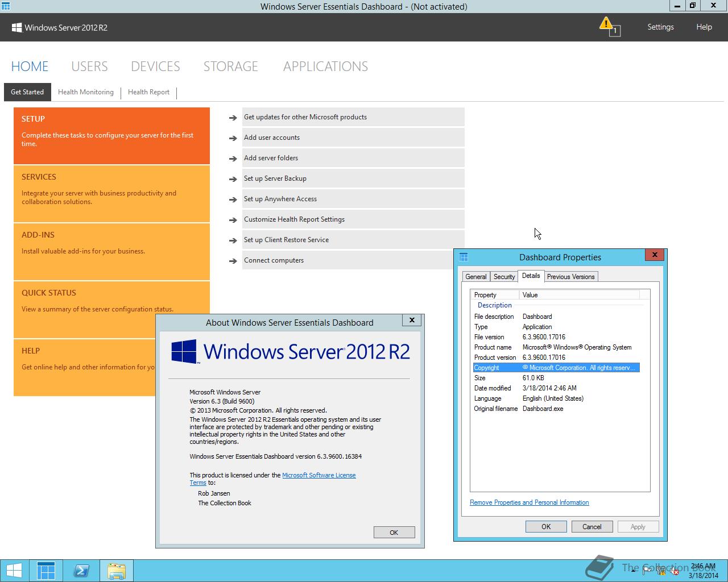This screenshot has height=582, width=728.
Task: Open the Health Monitoring tab
Action: pos(86,92)
